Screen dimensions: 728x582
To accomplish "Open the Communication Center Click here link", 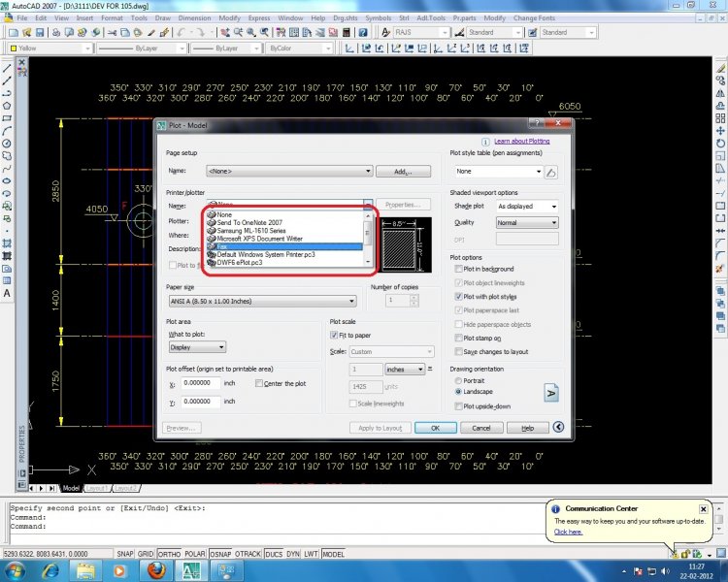I will (568, 532).
